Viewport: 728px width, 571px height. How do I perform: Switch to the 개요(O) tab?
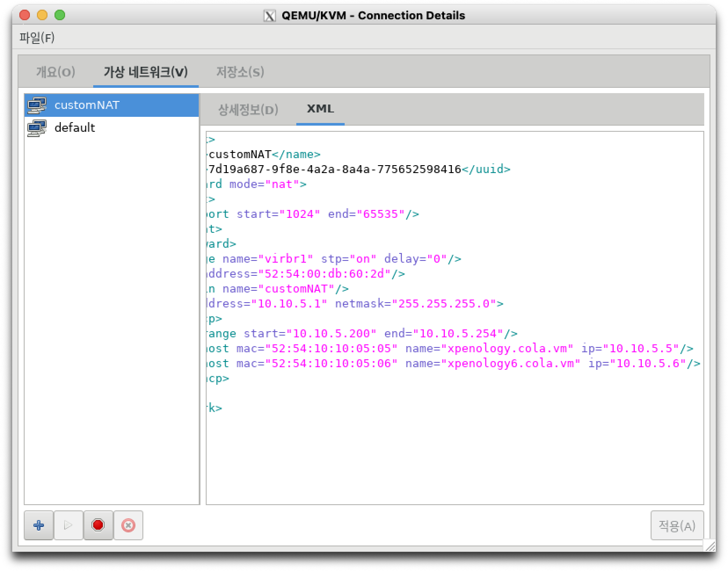point(55,72)
